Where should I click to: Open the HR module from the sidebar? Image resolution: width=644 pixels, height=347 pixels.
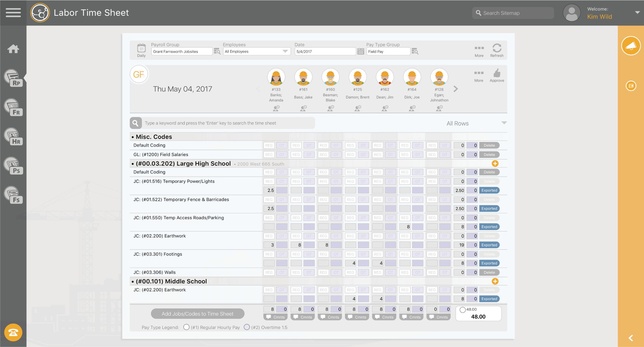tap(13, 136)
